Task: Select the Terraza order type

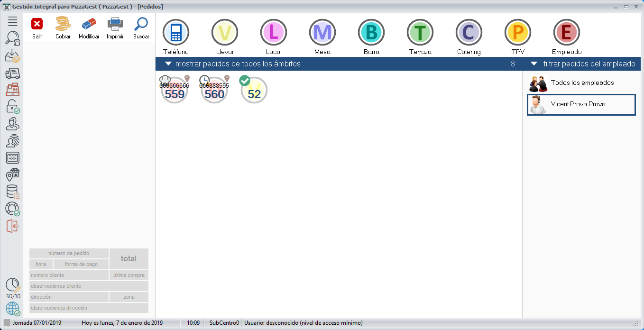Action: (420, 33)
